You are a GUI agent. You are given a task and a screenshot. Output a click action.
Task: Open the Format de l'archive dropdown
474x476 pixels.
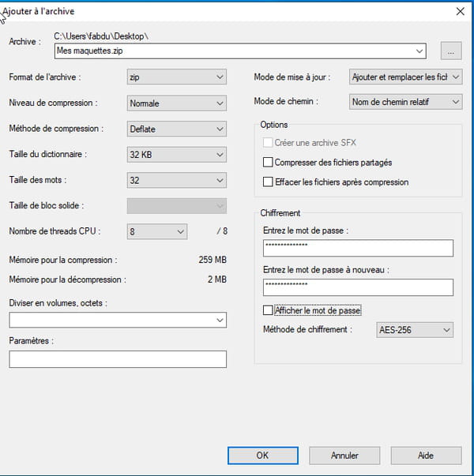176,77
